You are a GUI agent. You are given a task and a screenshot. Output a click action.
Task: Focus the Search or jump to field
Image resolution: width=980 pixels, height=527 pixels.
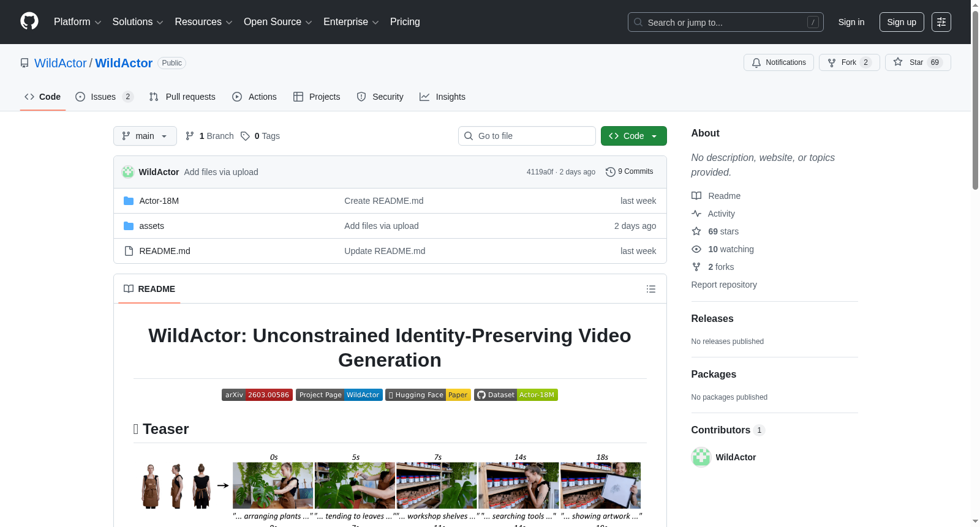tap(726, 22)
